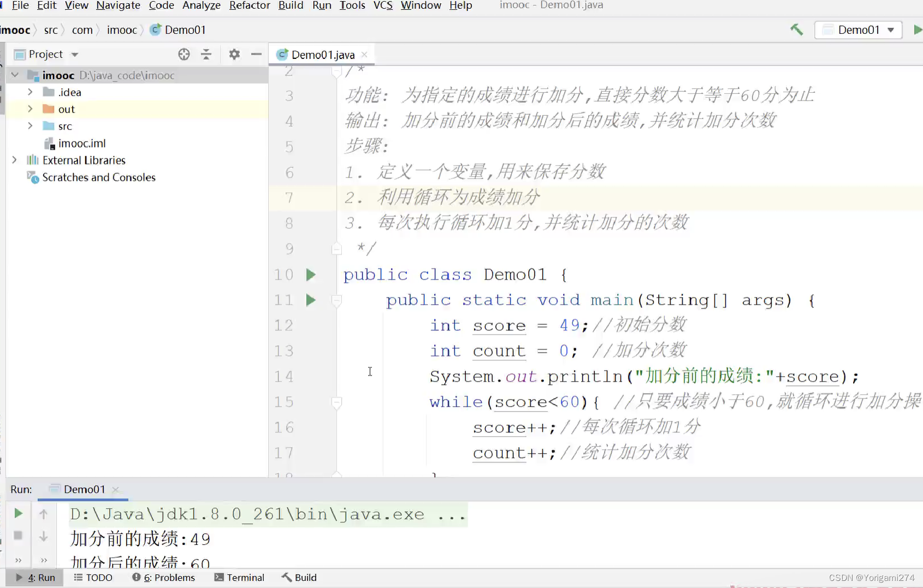Viewport: 923px width, 588px height.
Task: Click run gutter arrow beside class Demo01
Action: pyautogui.click(x=311, y=274)
